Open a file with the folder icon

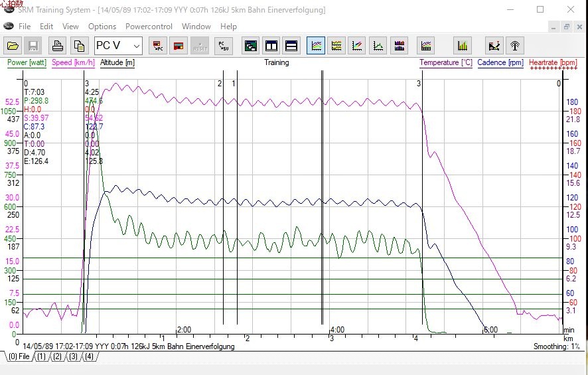13,46
